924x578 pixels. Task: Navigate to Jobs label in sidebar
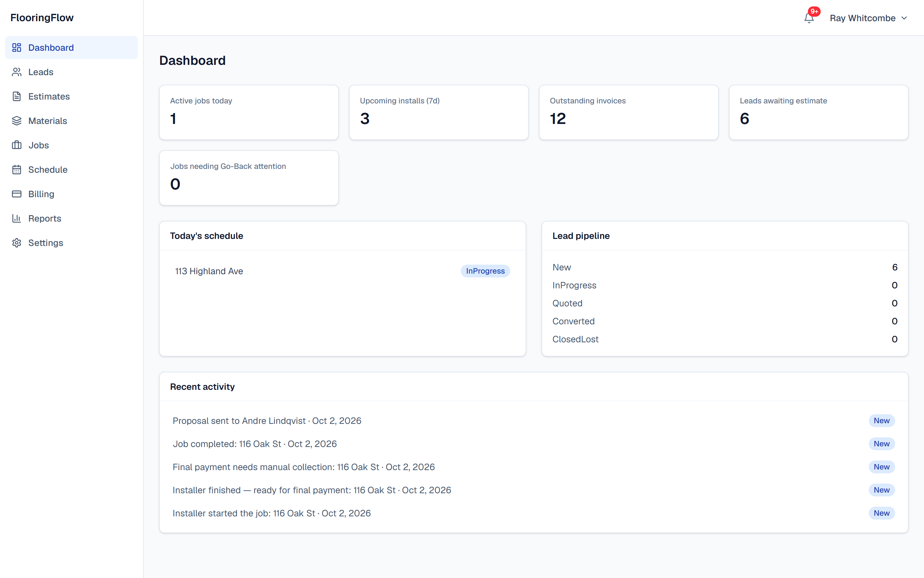pos(38,145)
